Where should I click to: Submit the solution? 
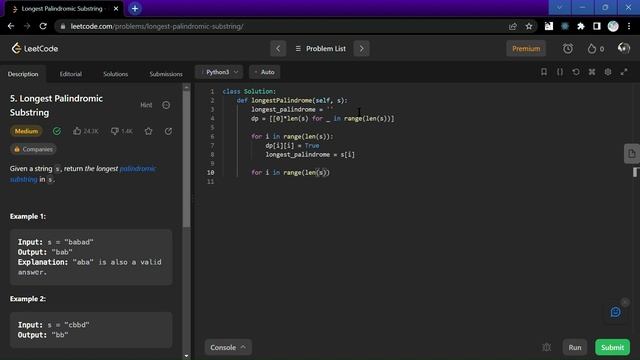click(x=612, y=347)
